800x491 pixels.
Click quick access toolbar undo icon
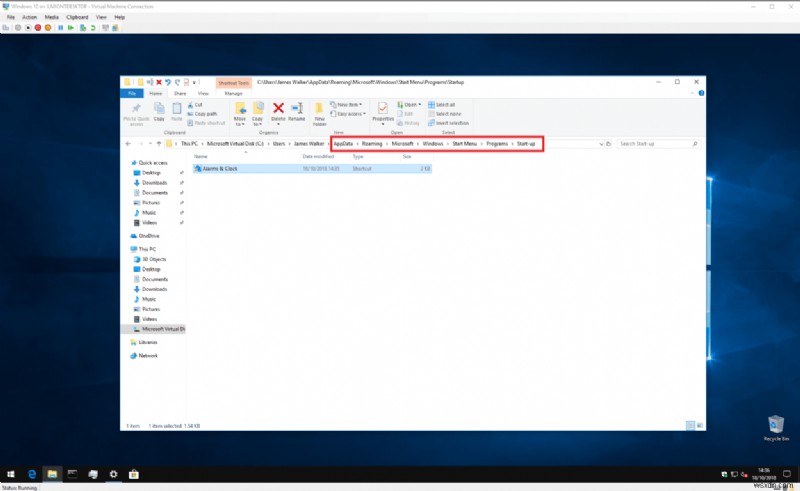click(168, 82)
